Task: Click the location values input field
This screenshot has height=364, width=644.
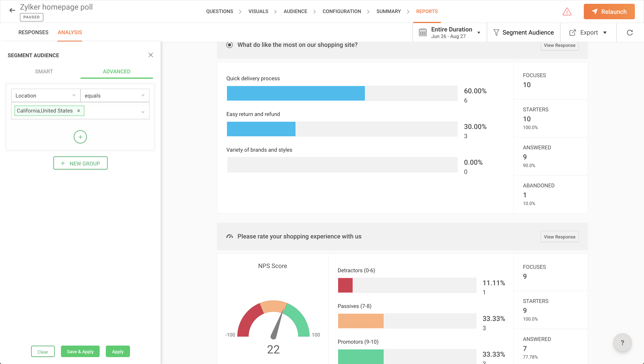Action: pyautogui.click(x=113, y=111)
